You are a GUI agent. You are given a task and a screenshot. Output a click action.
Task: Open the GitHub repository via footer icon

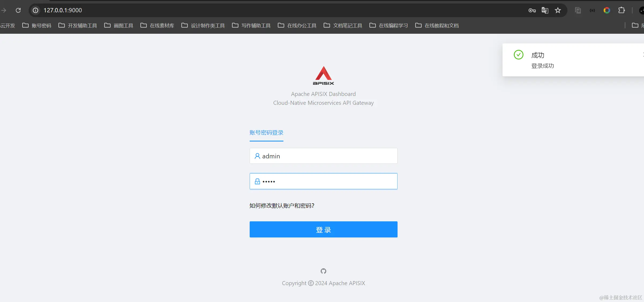click(323, 271)
